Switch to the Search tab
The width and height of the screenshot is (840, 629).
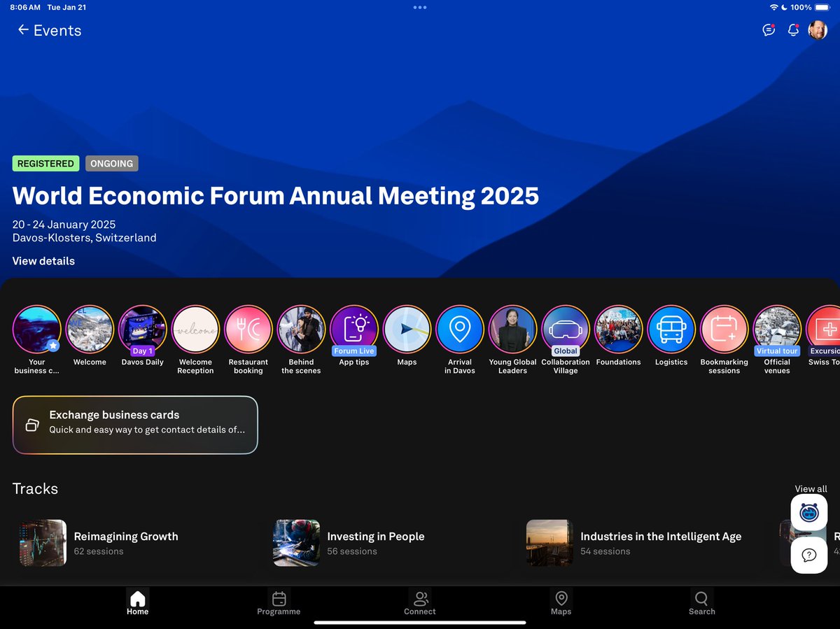click(701, 602)
